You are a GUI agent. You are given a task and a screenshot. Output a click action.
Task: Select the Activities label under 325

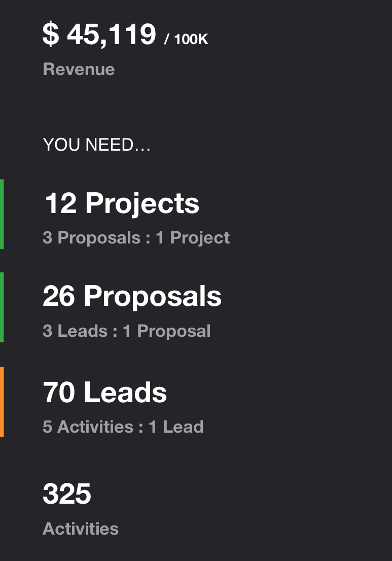point(81,529)
